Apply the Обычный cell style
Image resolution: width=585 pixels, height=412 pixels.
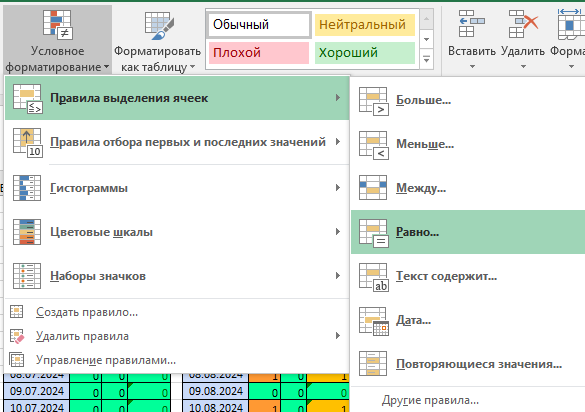coord(259,25)
